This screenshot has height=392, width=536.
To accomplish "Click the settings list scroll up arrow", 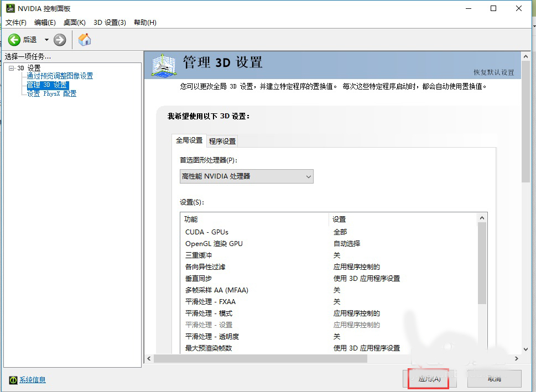I will click(482, 218).
